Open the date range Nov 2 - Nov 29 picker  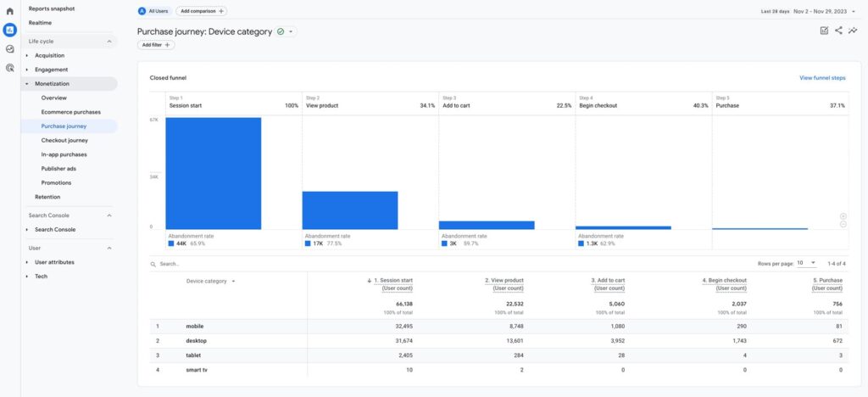pyautogui.click(x=810, y=11)
